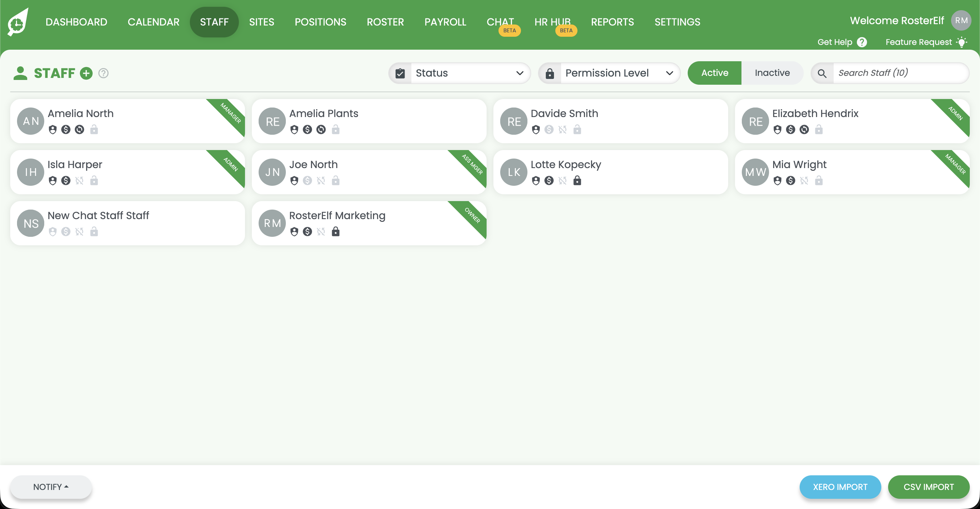Click the RosterElf leaf logo
The image size is (980, 509).
[17, 22]
